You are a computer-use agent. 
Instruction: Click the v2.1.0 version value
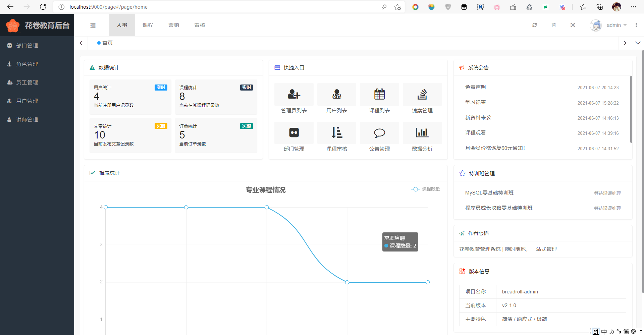(x=509, y=305)
